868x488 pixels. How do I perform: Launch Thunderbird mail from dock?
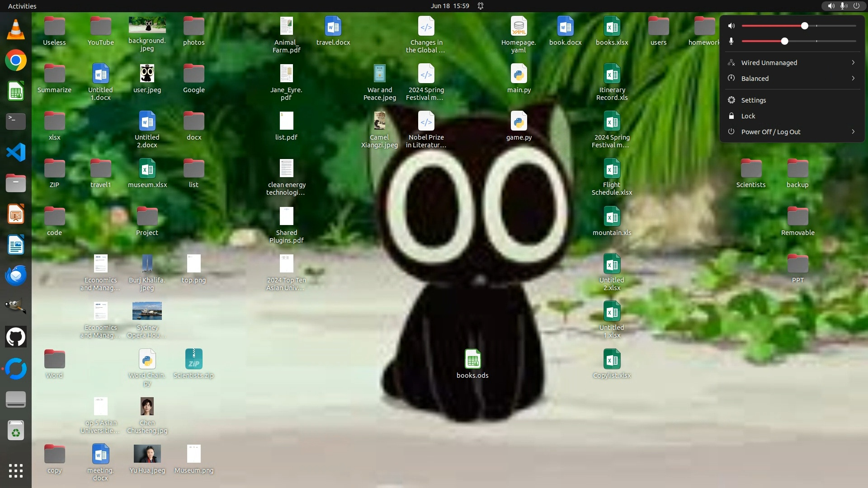[15, 275]
